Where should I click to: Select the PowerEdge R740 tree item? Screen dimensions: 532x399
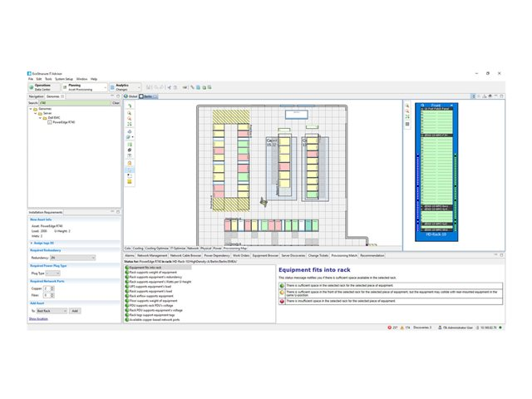pyautogui.click(x=66, y=122)
